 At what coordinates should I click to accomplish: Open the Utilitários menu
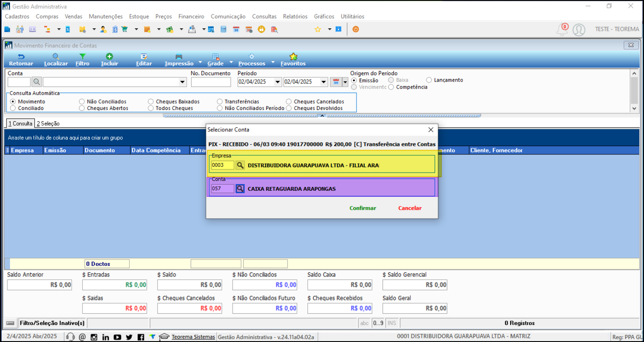click(353, 17)
